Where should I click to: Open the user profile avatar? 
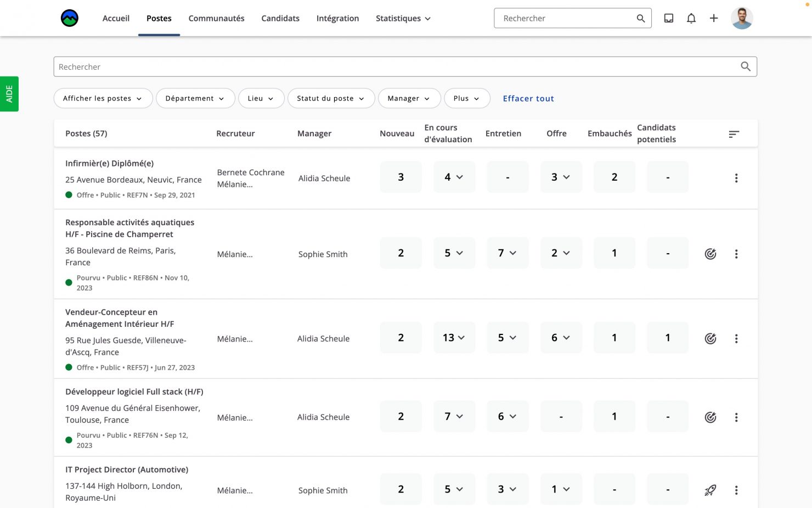click(x=741, y=18)
